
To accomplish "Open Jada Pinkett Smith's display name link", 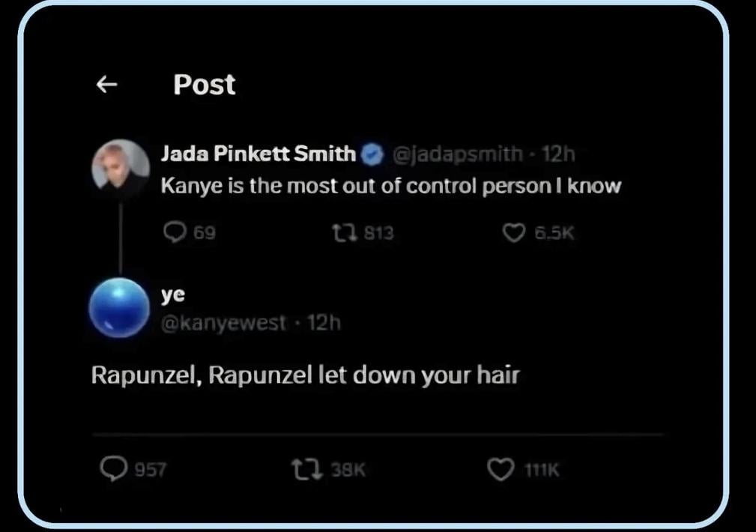I will [x=258, y=154].
